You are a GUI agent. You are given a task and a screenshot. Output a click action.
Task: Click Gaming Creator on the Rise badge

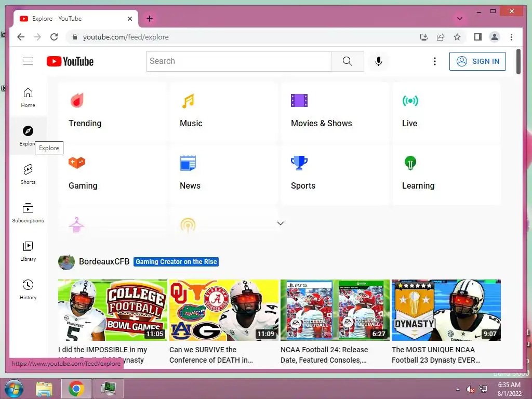[x=176, y=262]
